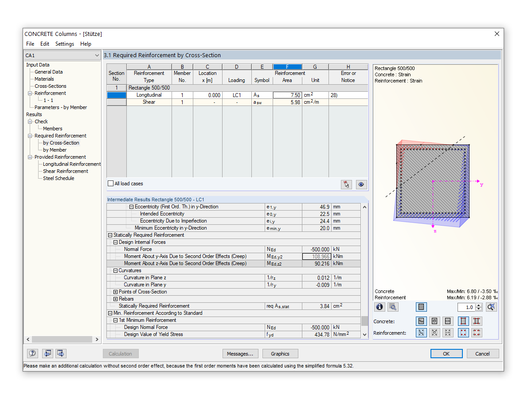Viewport: 532px width, 399px height.
Task: Show reinforcement stress sigma icon
Action: 435,332
